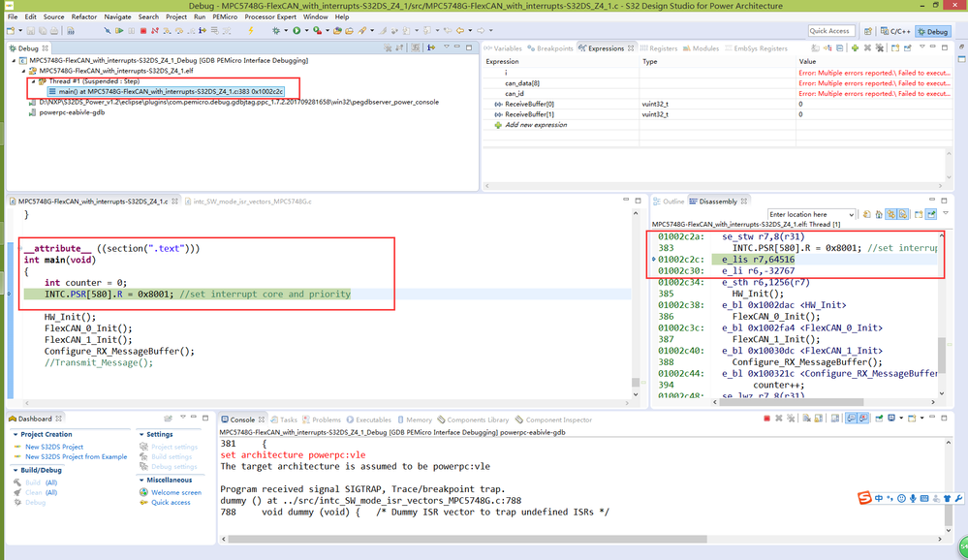Select the powerpc-eabivle-gdb process entry
Image resolution: width=968 pixels, height=560 pixels.
point(72,112)
